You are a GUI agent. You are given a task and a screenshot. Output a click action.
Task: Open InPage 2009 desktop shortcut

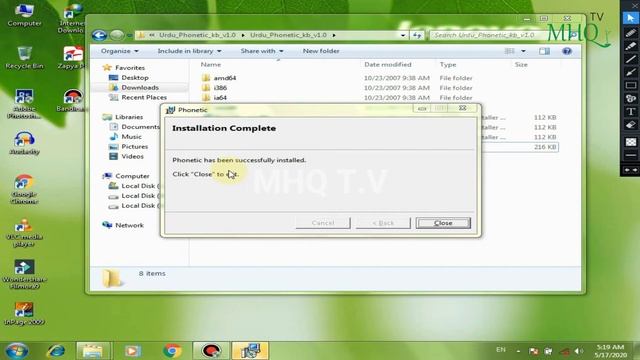point(24,313)
